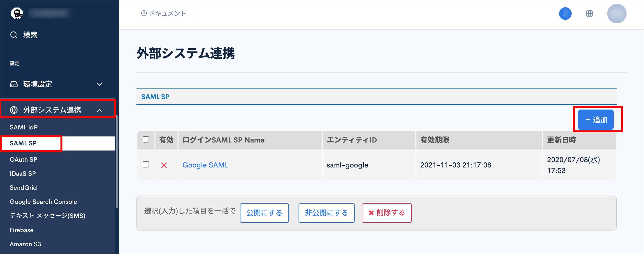Click the ninja logo icon
This screenshot has width=644, height=254.
click(17, 13)
